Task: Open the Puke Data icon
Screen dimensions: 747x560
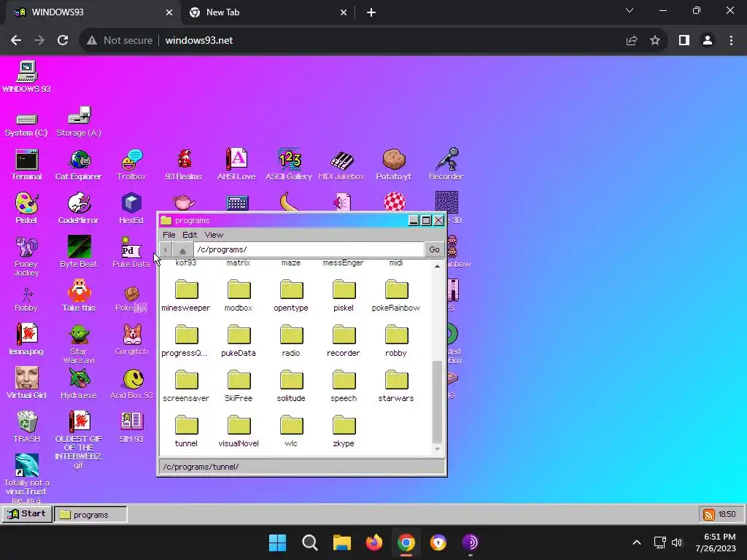Action: 131,252
